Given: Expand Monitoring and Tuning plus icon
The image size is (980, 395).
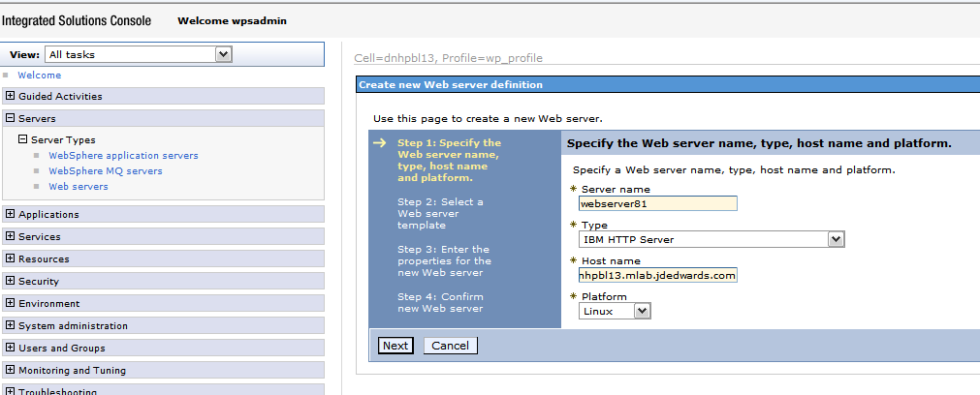Looking at the screenshot, I should tap(10, 370).
